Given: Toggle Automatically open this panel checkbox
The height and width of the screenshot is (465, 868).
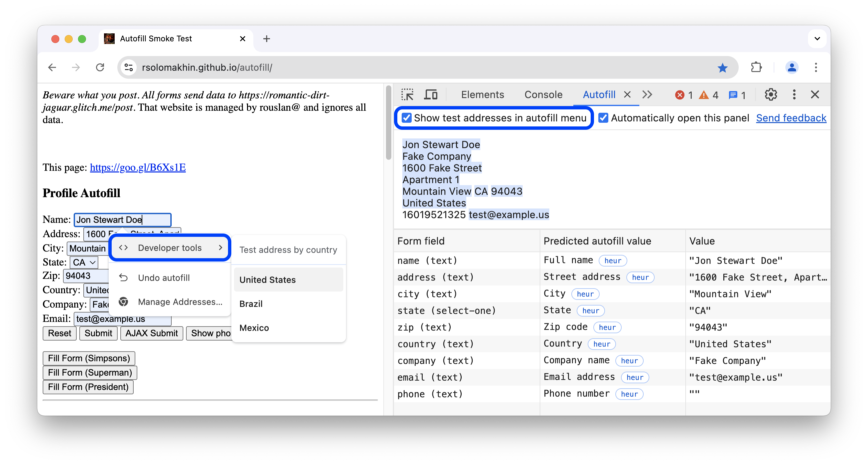Looking at the screenshot, I should (602, 118).
